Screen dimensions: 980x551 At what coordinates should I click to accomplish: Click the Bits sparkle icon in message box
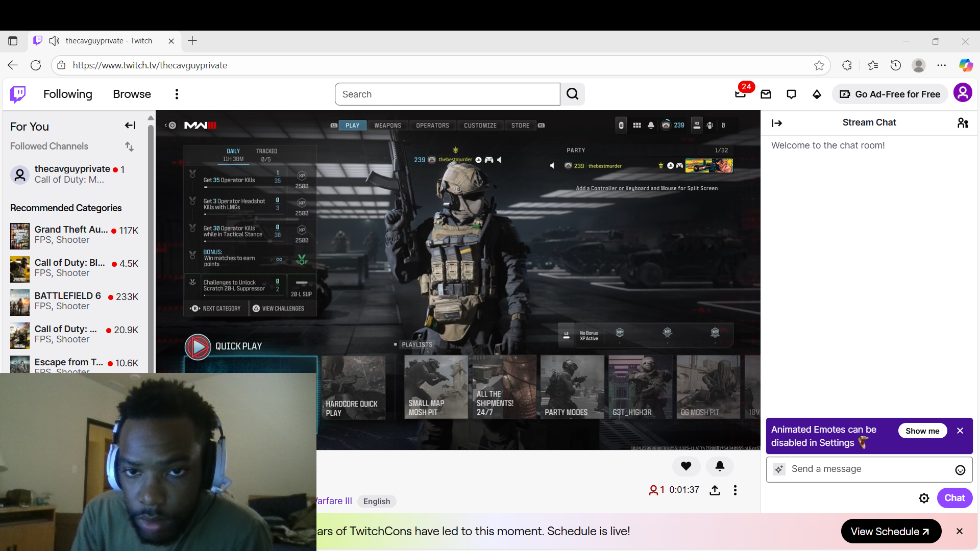pos(779,469)
